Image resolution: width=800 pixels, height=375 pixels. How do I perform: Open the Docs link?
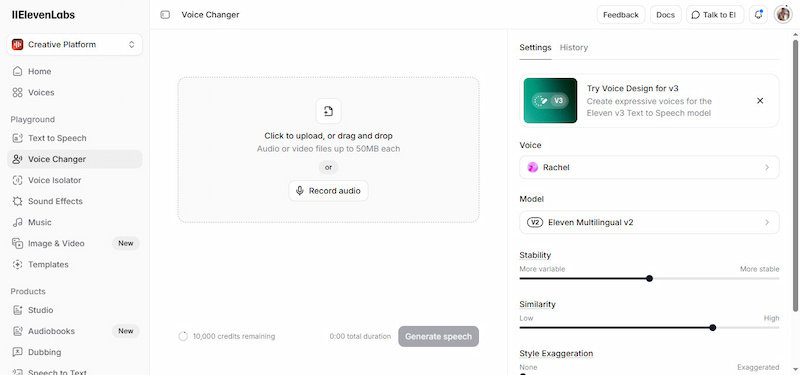pos(665,15)
